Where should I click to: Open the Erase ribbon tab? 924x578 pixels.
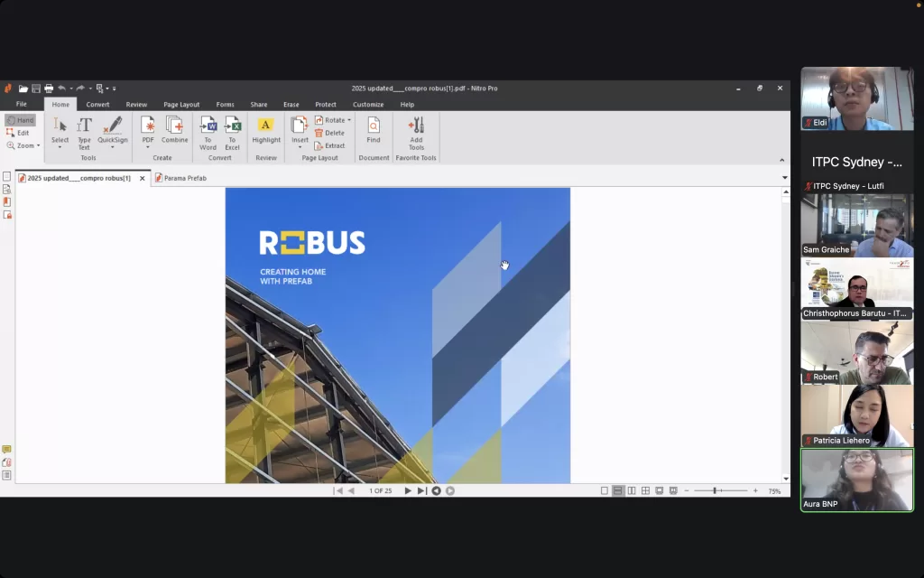coord(291,105)
